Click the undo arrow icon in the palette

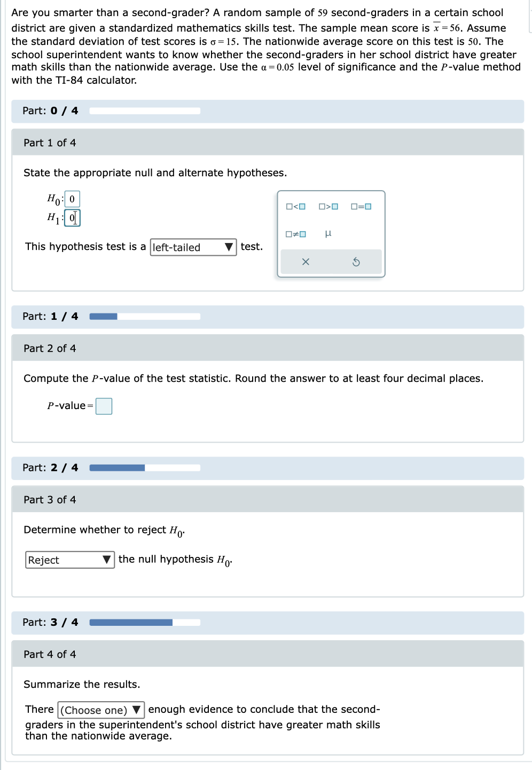(357, 261)
